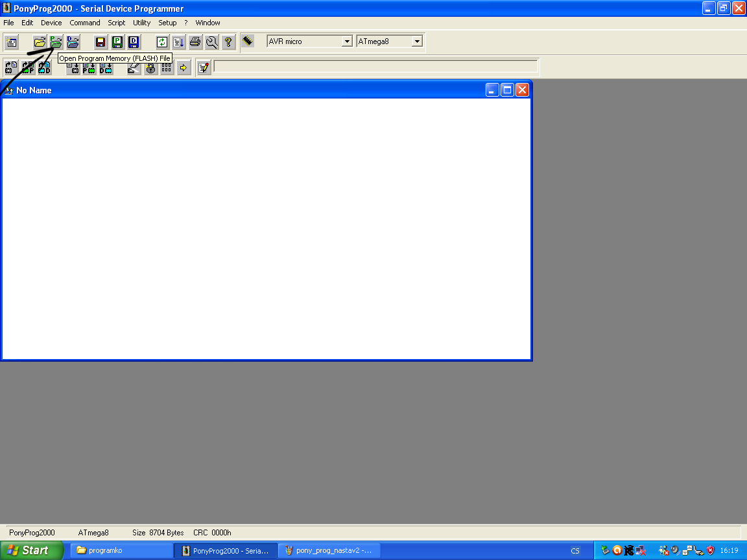Click the Open Device File folder icon
Screen dimensions: 747x560
[x=40, y=42]
